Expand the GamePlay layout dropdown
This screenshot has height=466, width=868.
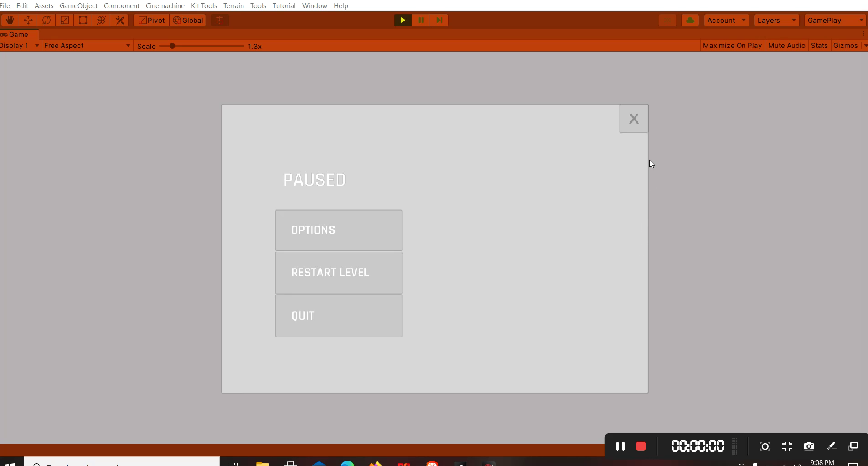click(834, 20)
